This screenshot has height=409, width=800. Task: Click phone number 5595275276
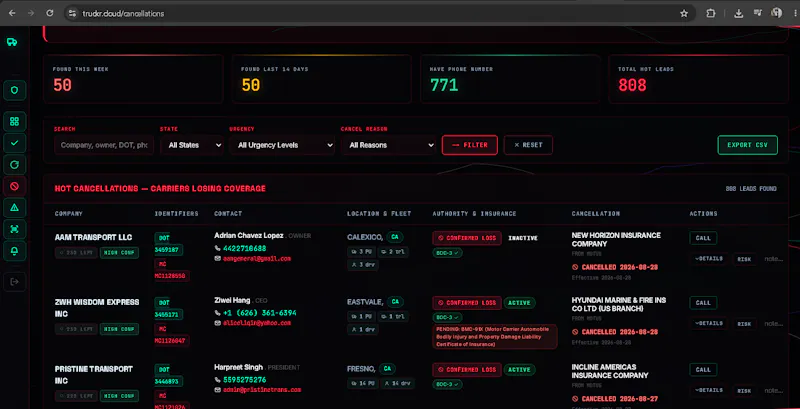point(244,379)
